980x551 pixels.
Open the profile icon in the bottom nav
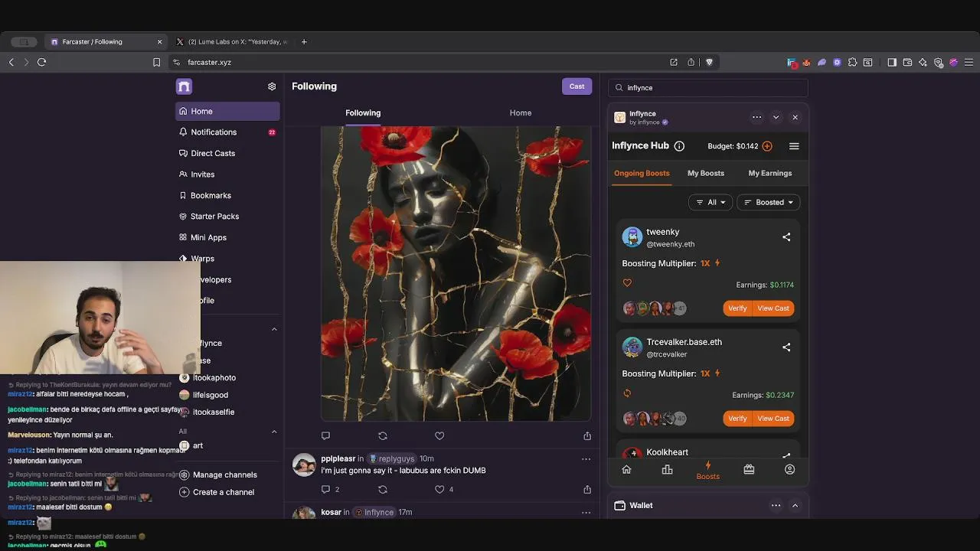789,470
